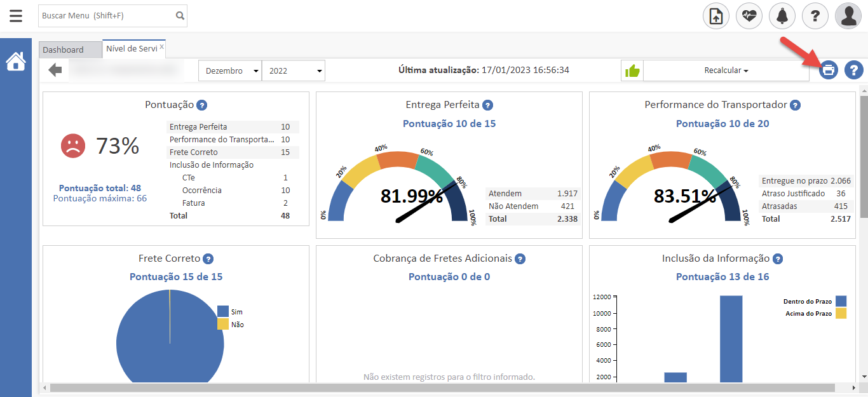Click the back arrow icon
Image resolution: width=868 pixels, height=397 pixels.
pyautogui.click(x=55, y=70)
